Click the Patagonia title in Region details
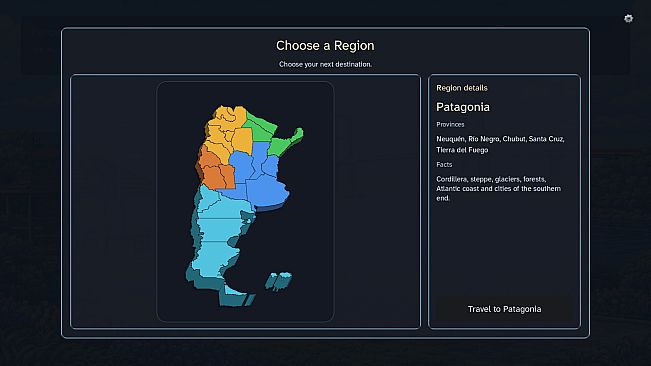This screenshot has height=366, width=651. click(463, 107)
